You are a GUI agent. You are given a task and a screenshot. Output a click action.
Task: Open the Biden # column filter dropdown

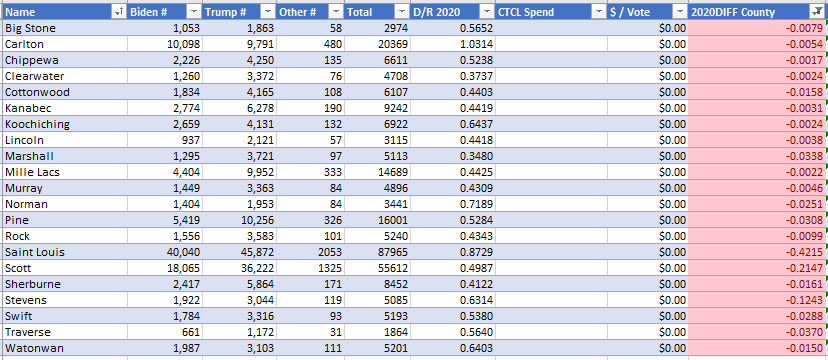pos(194,12)
